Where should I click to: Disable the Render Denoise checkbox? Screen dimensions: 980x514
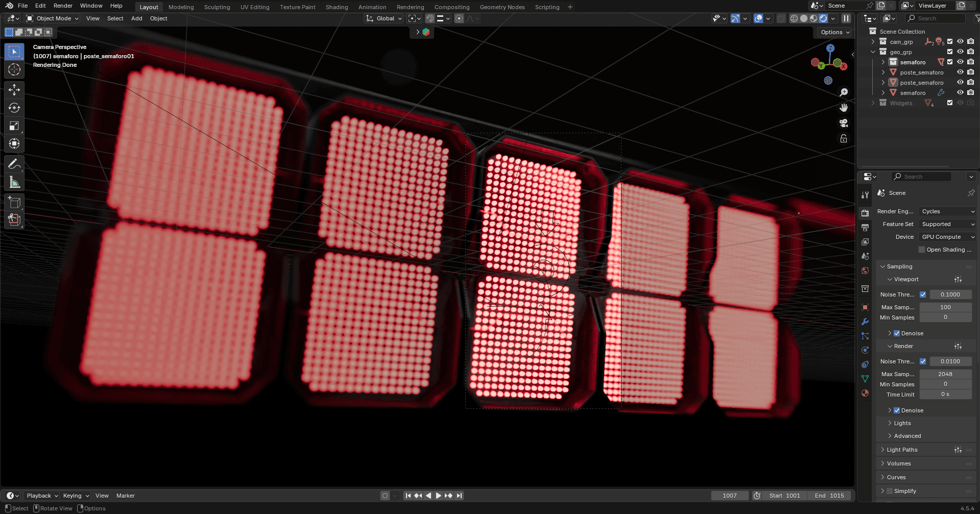[897, 410]
